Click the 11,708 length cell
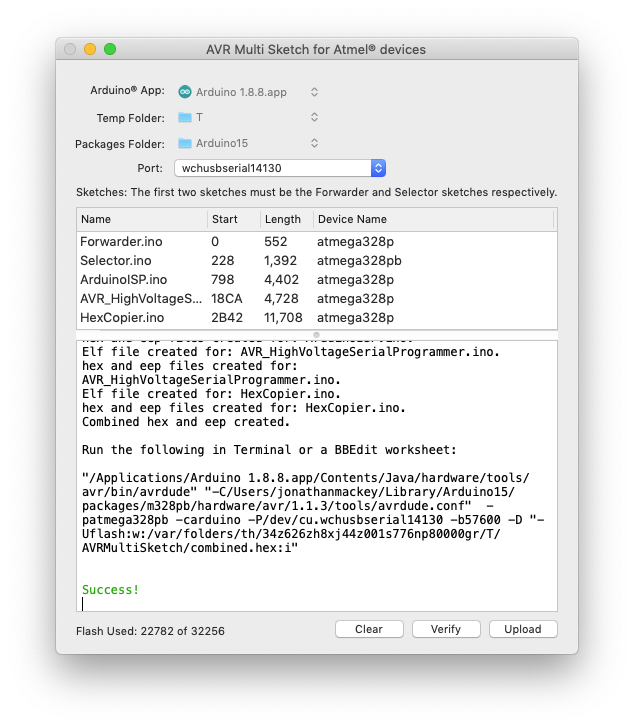This screenshot has width=634, height=728. coord(283,318)
